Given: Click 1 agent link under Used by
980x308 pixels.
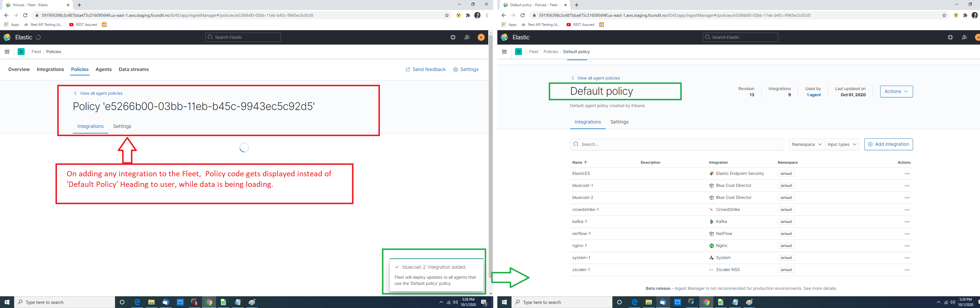Looking at the screenshot, I should pyautogui.click(x=814, y=95).
